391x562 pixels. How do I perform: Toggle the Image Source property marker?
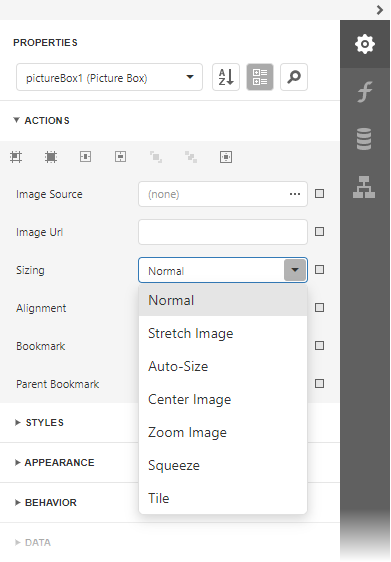pos(319,194)
